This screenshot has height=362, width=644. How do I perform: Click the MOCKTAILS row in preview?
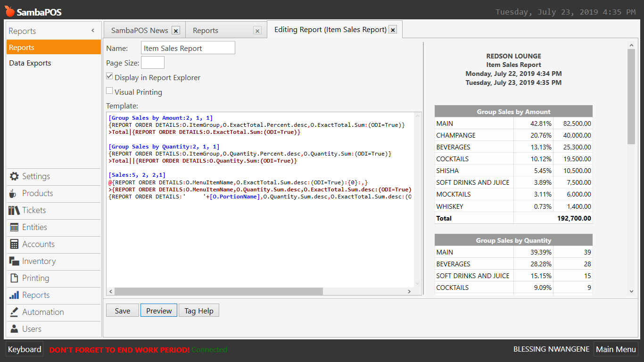click(x=513, y=194)
